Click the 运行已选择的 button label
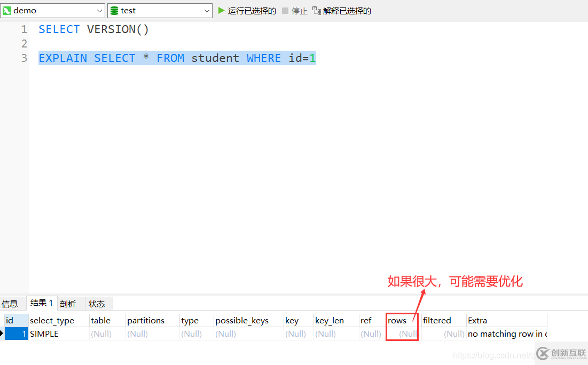This screenshot has width=588, height=365. 252,11
